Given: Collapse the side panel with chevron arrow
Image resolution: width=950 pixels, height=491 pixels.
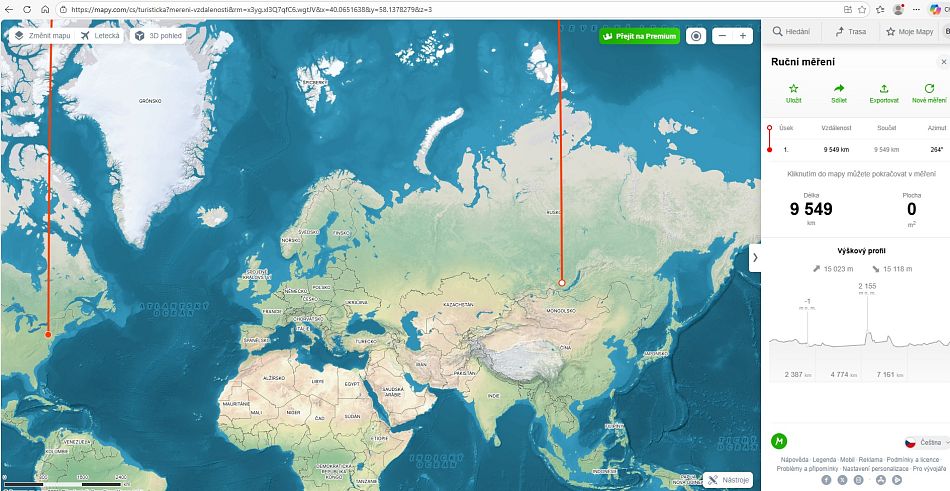Looking at the screenshot, I should [755, 257].
